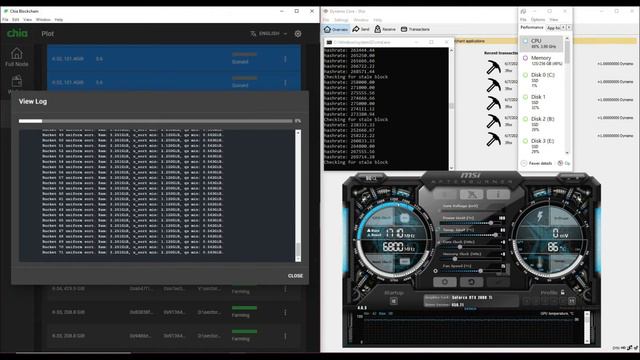The image size is (640, 360).
Task: Open three-dot menu on first queued plot row
Action: (285, 59)
